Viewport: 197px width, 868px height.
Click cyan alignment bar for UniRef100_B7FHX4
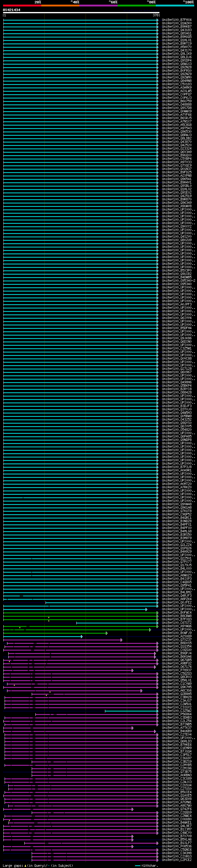click(81, 20)
